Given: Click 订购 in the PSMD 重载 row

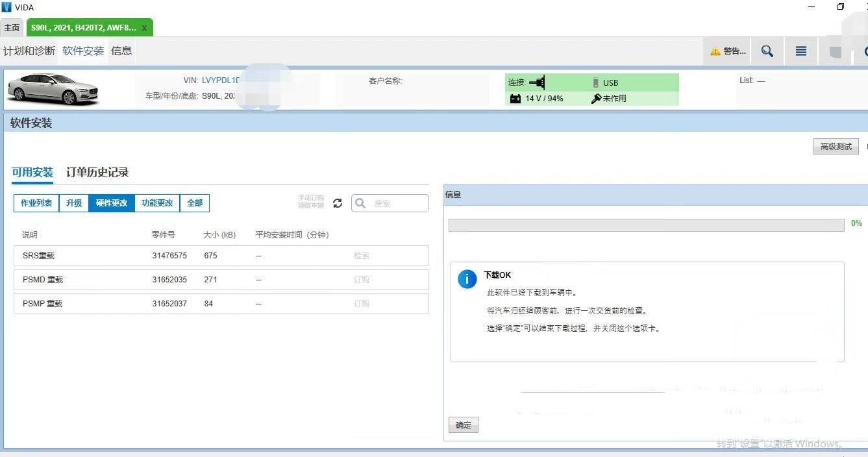Looking at the screenshot, I should tap(362, 280).
